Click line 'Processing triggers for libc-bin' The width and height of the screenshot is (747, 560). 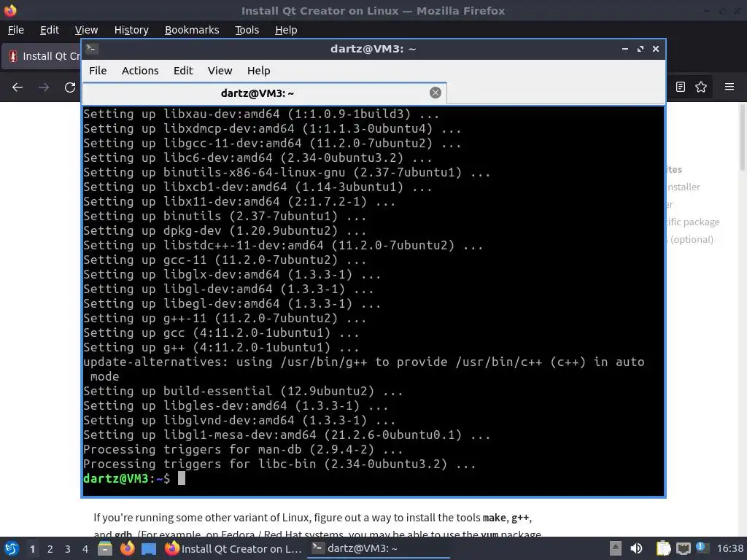pyautogui.click(x=279, y=464)
